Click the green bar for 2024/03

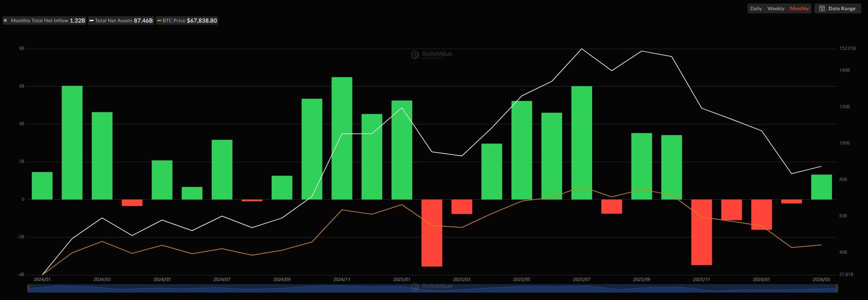102,156
